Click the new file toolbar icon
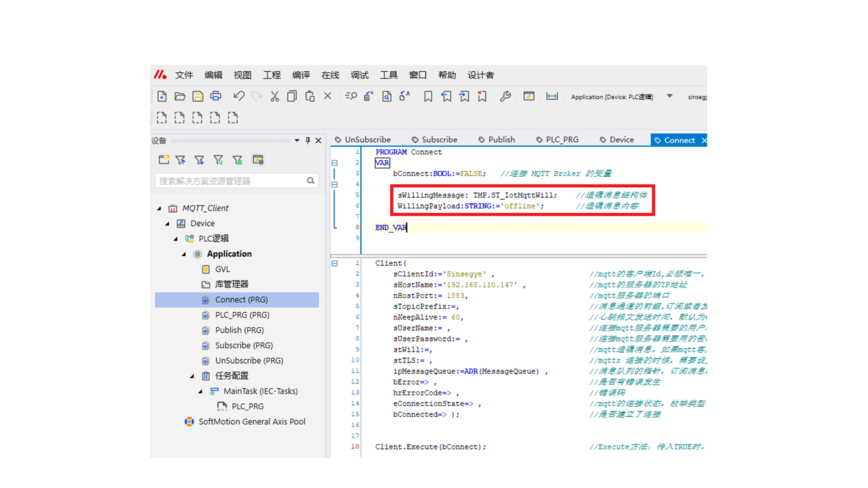Viewport: 868px width, 488px height. 162,96
